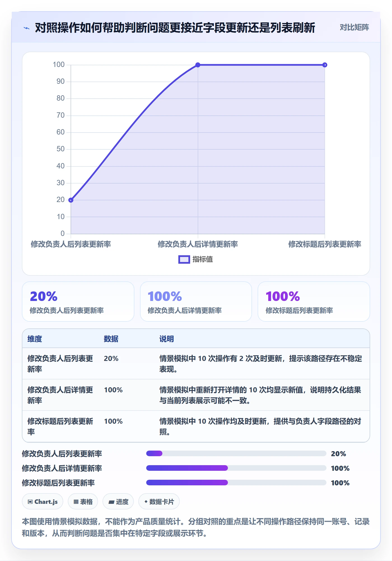Click the x-axis label 修改标题后列表更新率

tap(325, 244)
